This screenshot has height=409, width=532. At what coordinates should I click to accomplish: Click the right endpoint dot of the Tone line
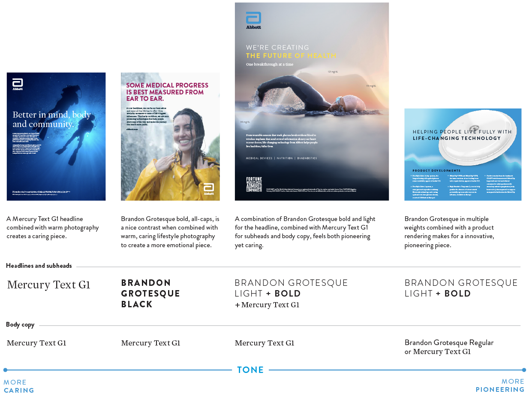pyautogui.click(x=524, y=370)
